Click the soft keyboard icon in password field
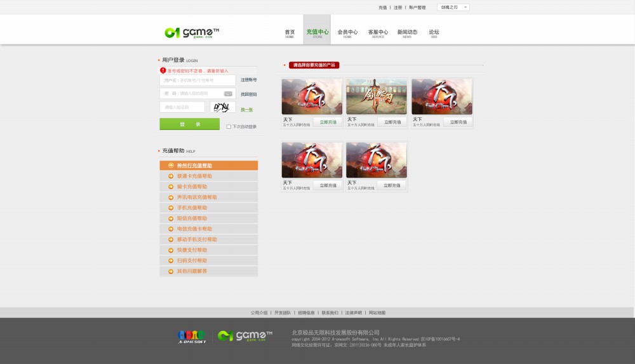635x364 pixels. click(x=228, y=93)
